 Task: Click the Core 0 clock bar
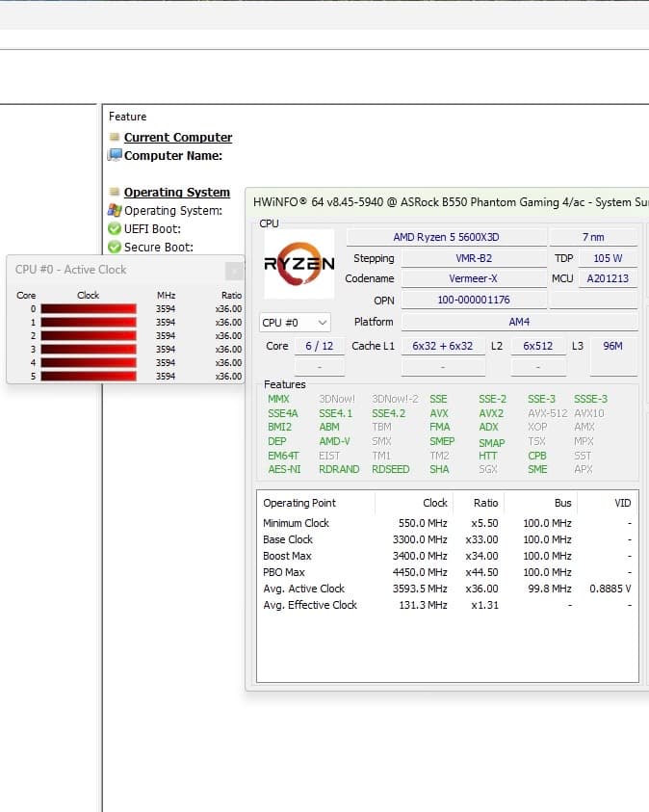coord(89,309)
